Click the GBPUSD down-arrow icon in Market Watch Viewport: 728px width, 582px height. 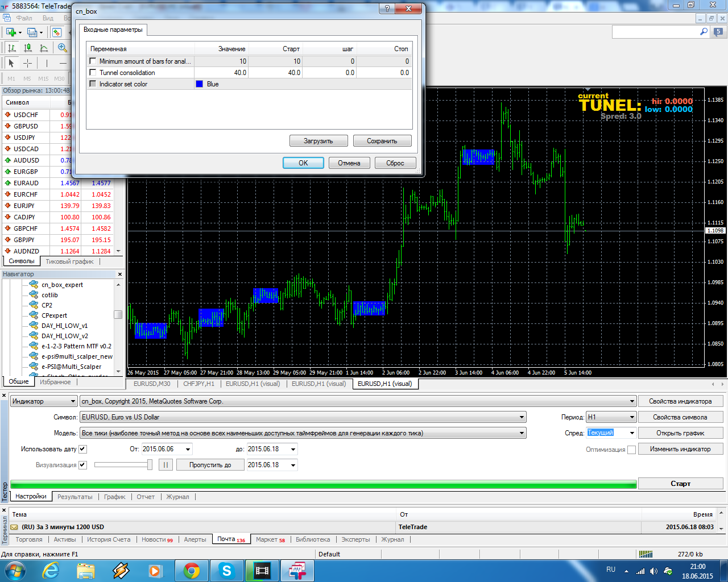point(8,126)
